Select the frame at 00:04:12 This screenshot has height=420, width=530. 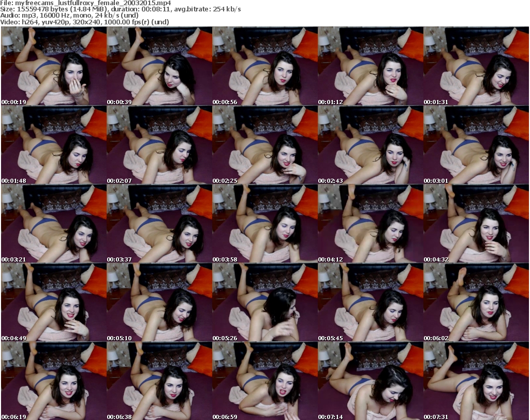(371, 224)
